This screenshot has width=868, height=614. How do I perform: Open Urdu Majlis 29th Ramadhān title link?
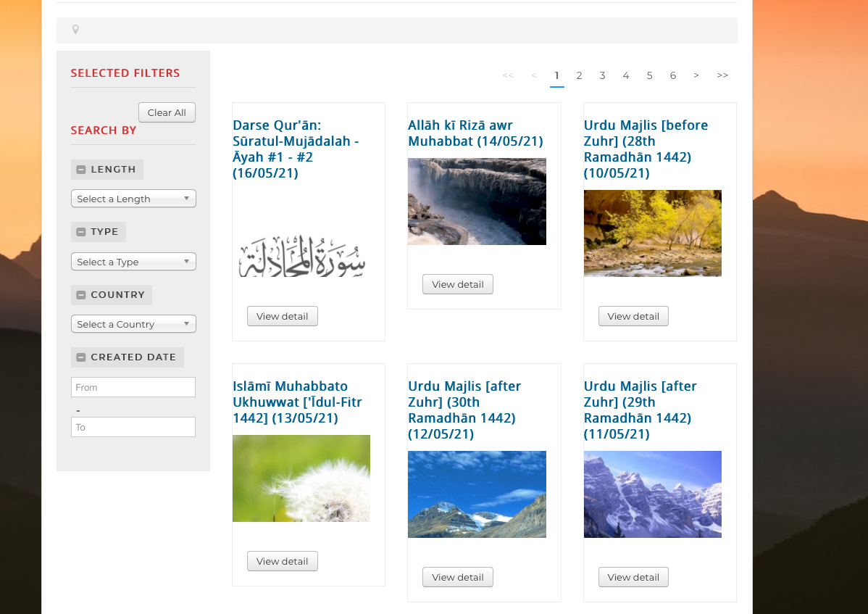coord(640,410)
